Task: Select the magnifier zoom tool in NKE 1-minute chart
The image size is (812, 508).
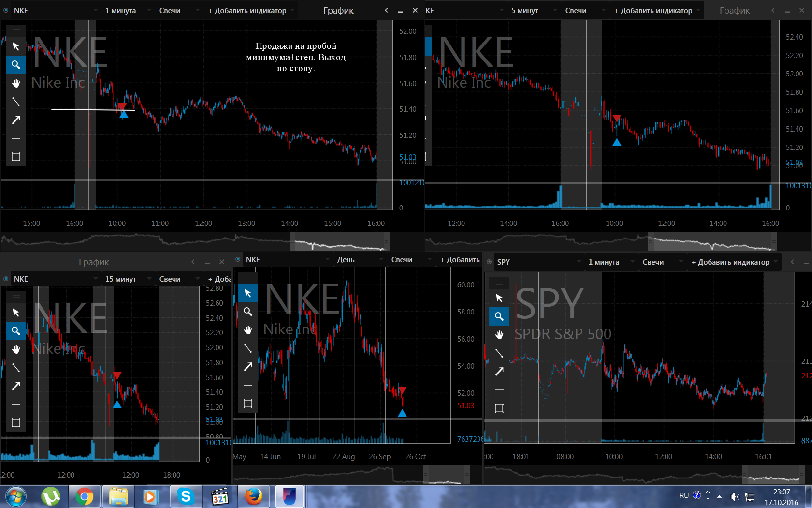Action: point(16,65)
